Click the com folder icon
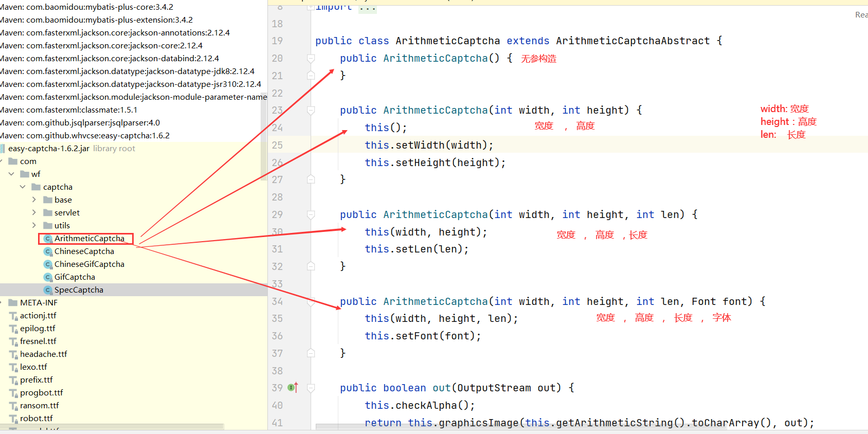The width and height of the screenshot is (868, 434). pos(13,161)
